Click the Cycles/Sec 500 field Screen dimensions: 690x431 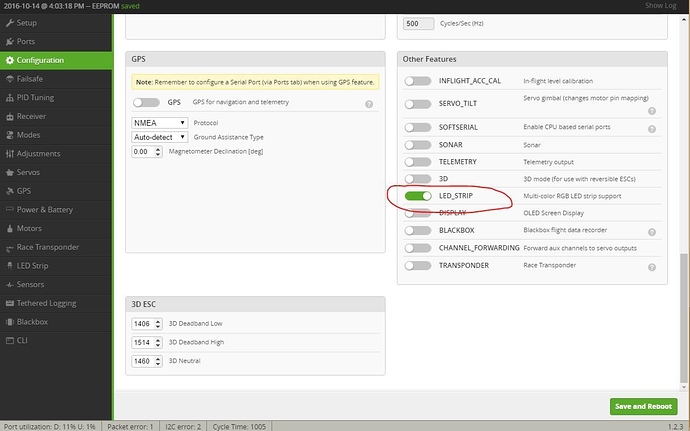(x=418, y=24)
